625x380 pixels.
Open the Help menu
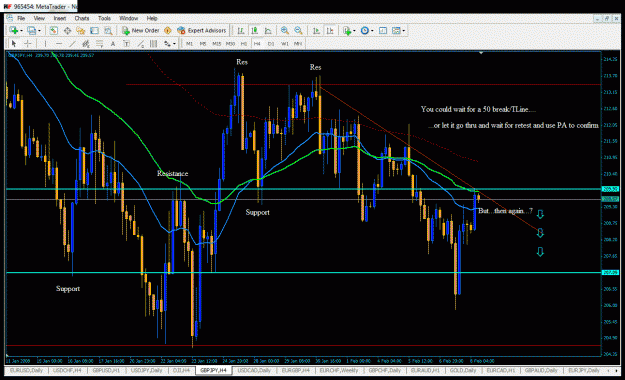152,18
